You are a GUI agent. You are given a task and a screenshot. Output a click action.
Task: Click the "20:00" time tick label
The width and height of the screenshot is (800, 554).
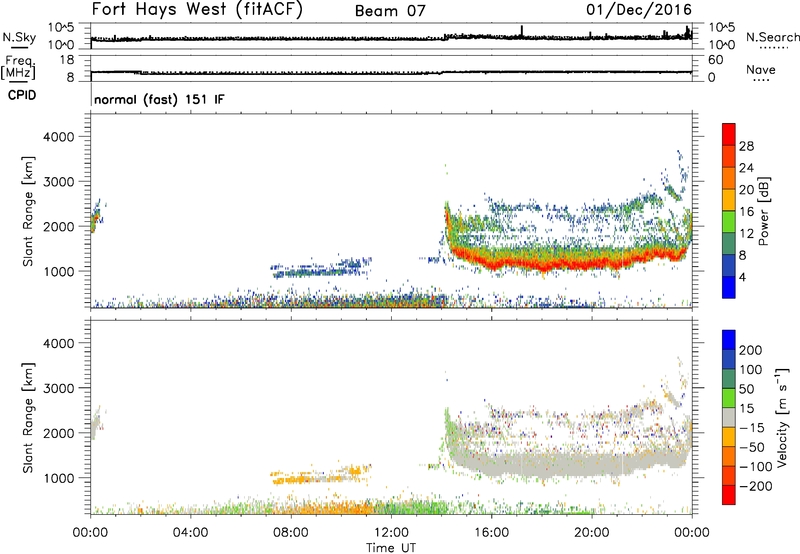[x=591, y=533]
